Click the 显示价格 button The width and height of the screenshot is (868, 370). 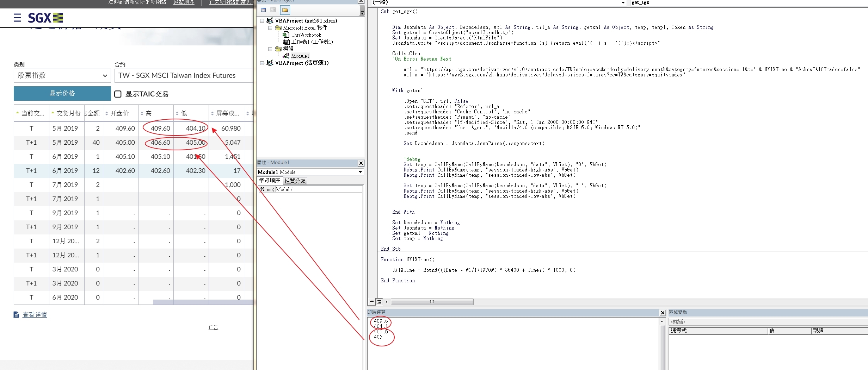pyautogui.click(x=62, y=93)
